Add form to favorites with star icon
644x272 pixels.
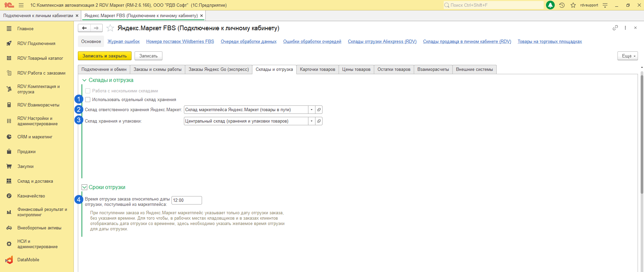tap(110, 28)
